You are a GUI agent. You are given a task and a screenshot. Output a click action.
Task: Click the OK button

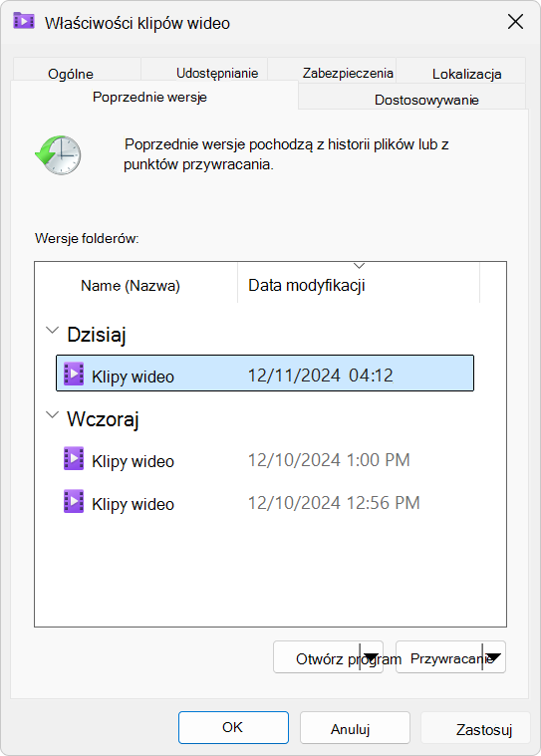point(233,727)
